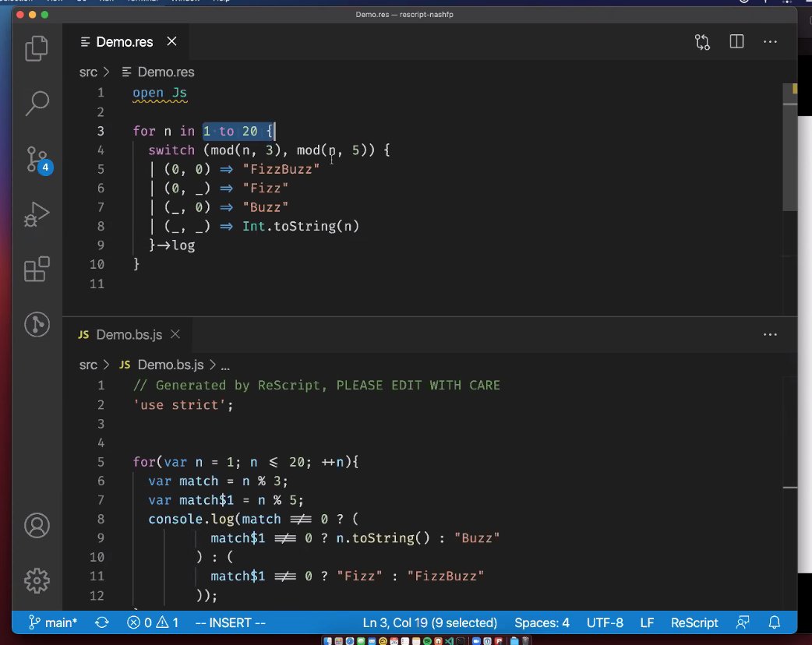Open the Manage gear icon
Viewport: 812px width, 645px height.
click(x=37, y=581)
